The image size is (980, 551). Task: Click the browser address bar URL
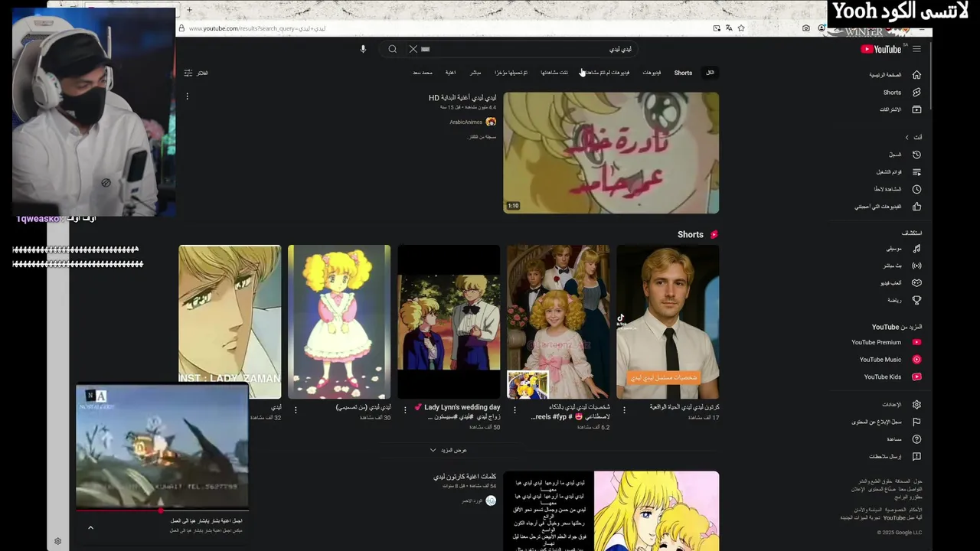(x=257, y=28)
